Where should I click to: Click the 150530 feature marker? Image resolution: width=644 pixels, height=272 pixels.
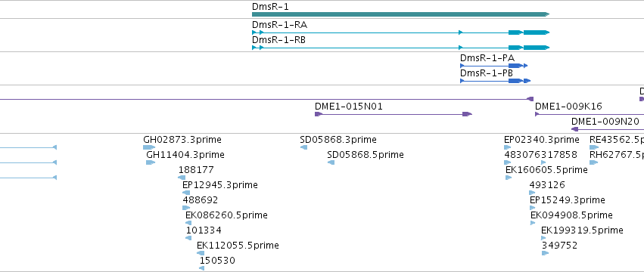tap(201, 268)
